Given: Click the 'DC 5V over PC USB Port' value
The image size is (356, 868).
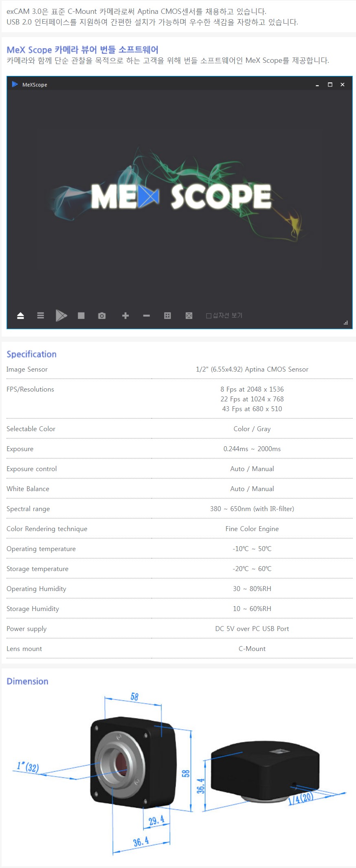Looking at the screenshot, I should point(252,629).
